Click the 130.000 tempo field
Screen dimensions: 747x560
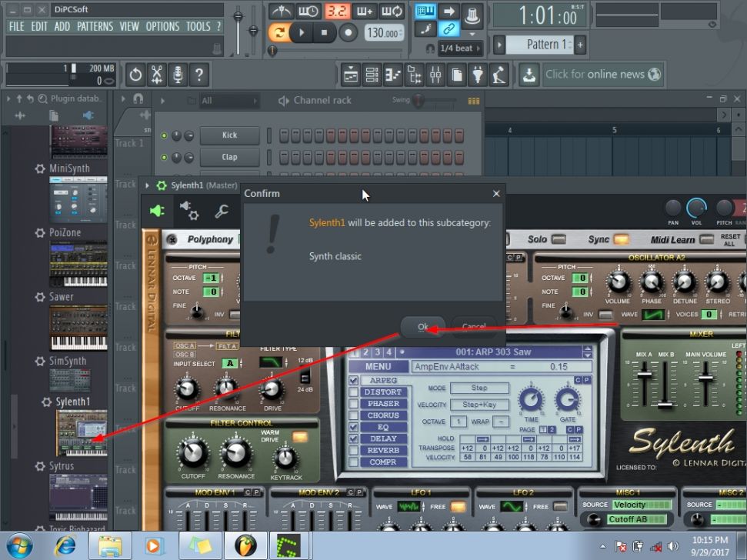tap(384, 33)
